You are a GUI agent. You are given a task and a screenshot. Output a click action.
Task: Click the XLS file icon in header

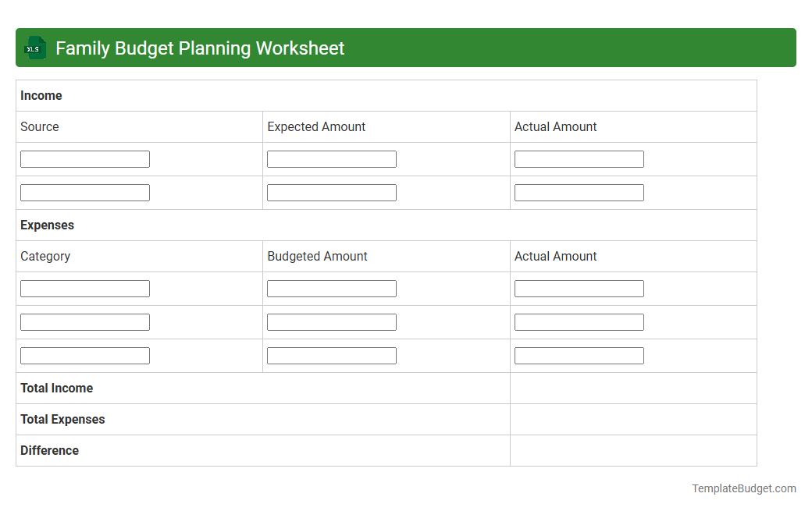[34, 48]
